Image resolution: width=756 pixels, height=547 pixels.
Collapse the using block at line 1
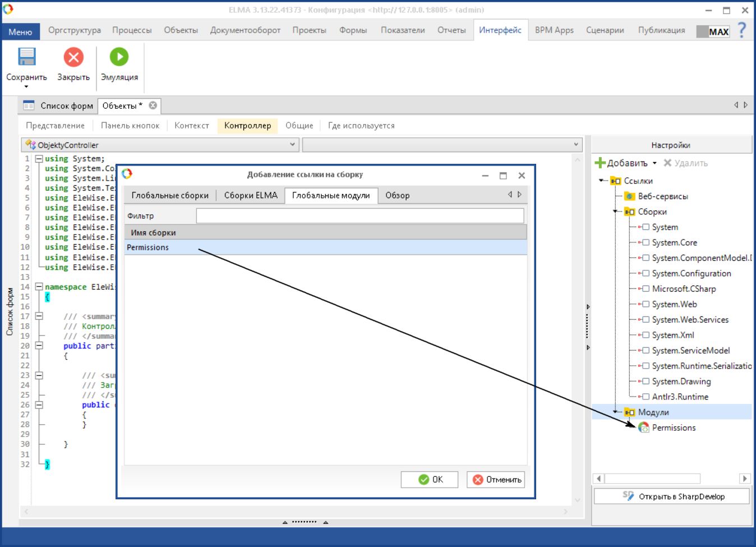tap(39, 159)
